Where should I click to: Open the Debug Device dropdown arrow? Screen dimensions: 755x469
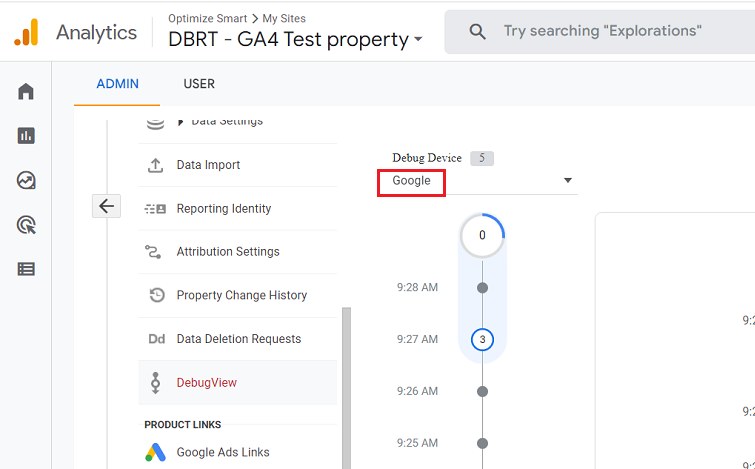coord(568,181)
